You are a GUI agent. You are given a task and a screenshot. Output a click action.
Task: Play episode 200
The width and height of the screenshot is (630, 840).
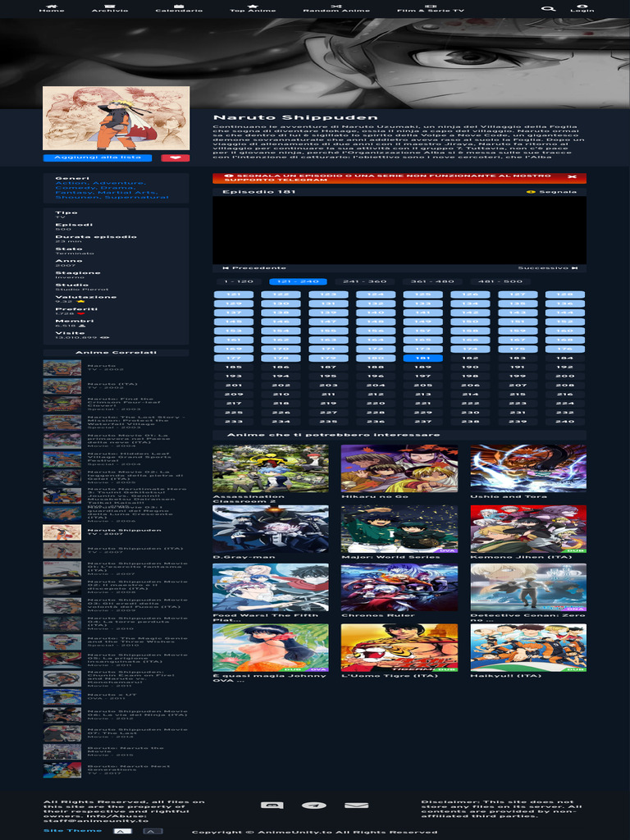click(564, 377)
